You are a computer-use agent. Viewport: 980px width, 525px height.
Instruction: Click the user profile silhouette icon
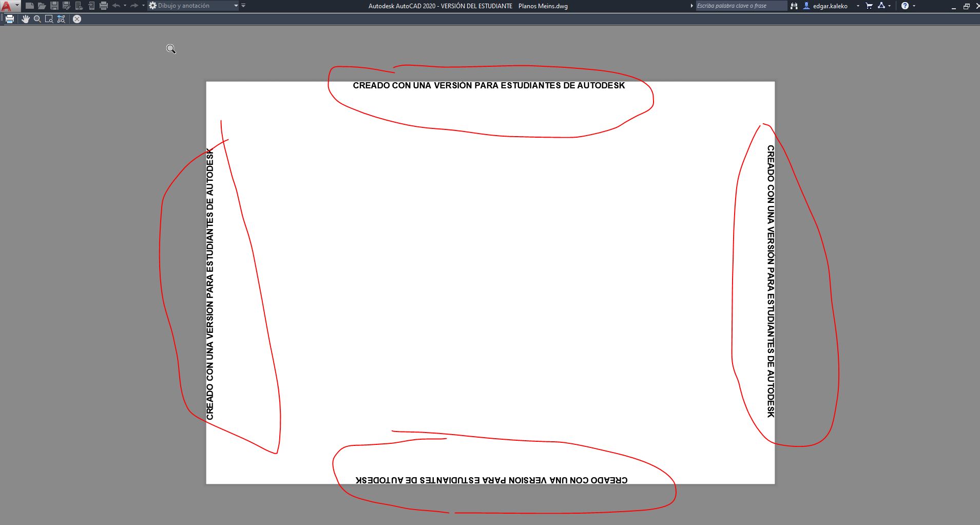coord(806,6)
